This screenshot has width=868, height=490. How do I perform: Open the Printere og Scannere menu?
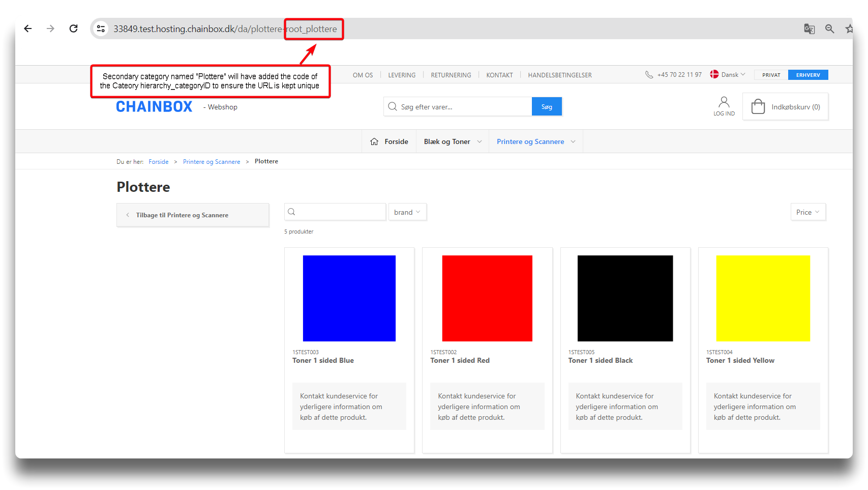coord(535,141)
